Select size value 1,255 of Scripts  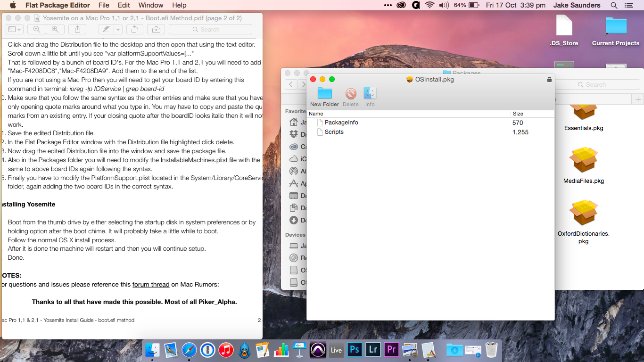point(520,132)
